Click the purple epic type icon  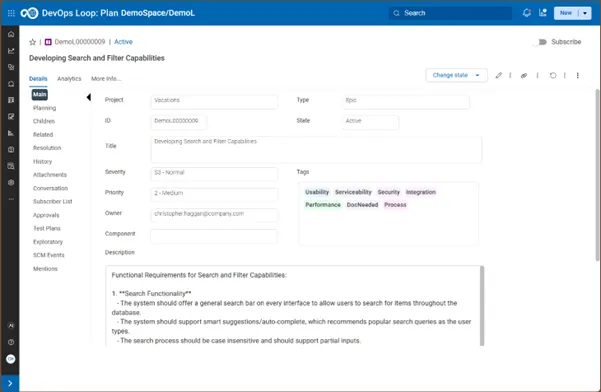(x=48, y=42)
